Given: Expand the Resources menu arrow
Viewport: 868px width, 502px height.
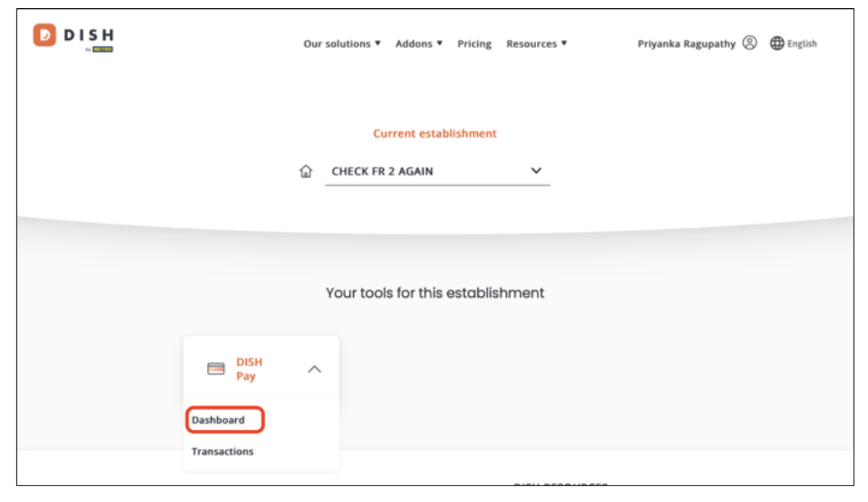Looking at the screenshot, I should 564,43.
